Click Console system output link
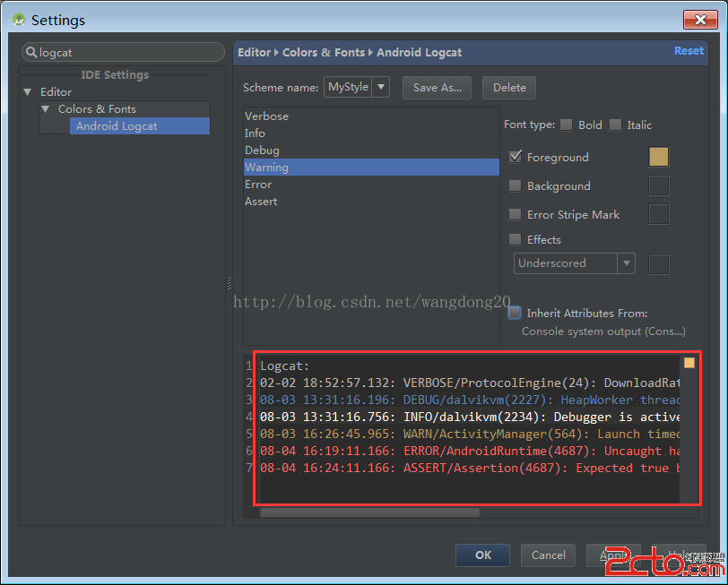The image size is (728, 585). click(603, 331)
